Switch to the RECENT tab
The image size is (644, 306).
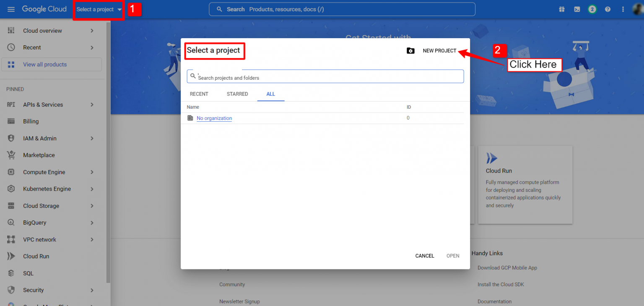(x=199, y=94)
